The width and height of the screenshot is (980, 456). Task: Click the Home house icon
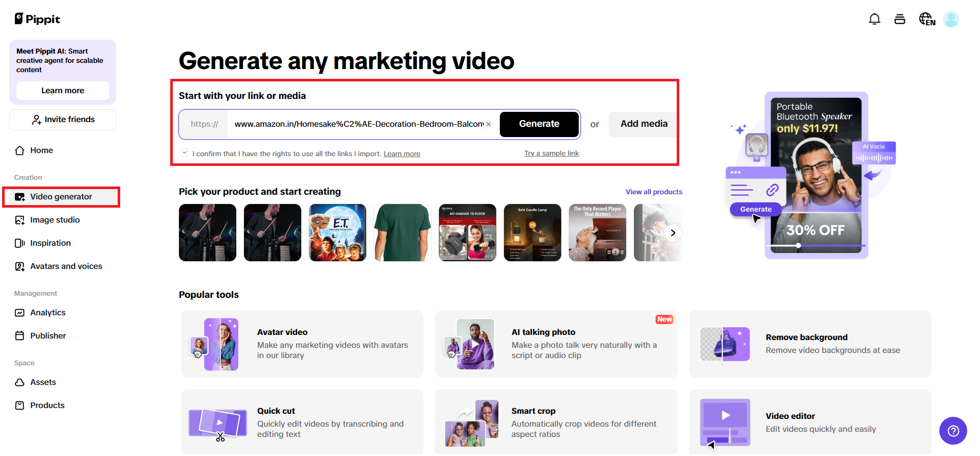tap(20, 150)
